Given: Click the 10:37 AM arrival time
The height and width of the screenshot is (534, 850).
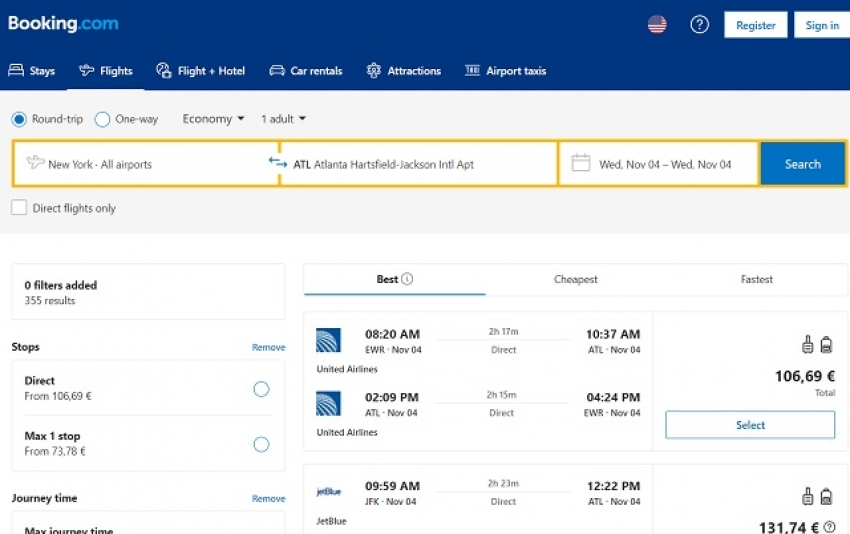Looking at the screenshot, I should (613, 334).
